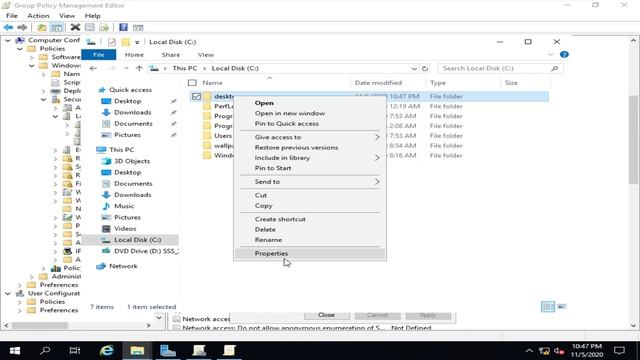Click the Back arrow in GPM Editor toolbar
The width and height of the screenshot is (640, 360).
[8, 27]
